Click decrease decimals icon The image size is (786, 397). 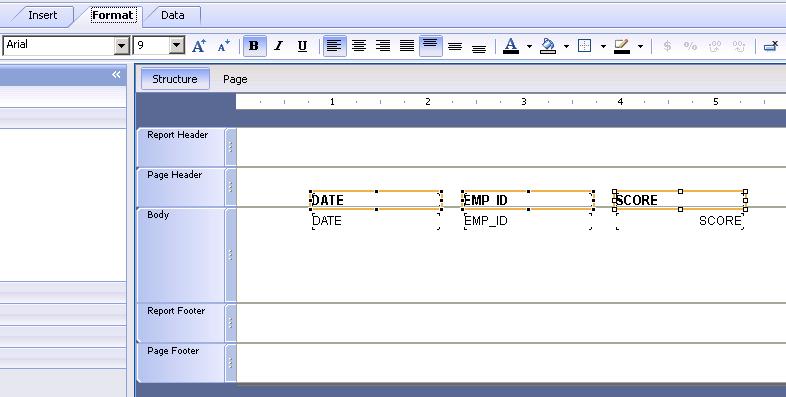pos(739,46)
